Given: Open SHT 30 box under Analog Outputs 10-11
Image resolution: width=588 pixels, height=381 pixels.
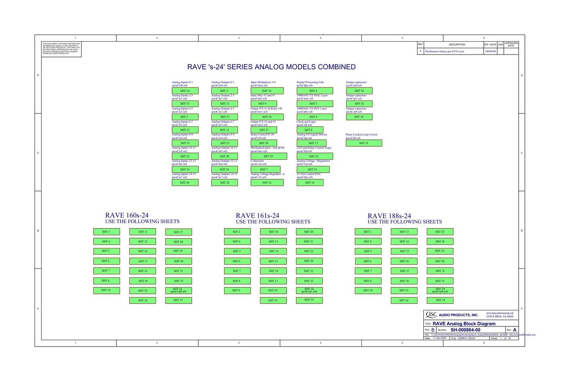Looking at the screenshot, I should [225, 156].
